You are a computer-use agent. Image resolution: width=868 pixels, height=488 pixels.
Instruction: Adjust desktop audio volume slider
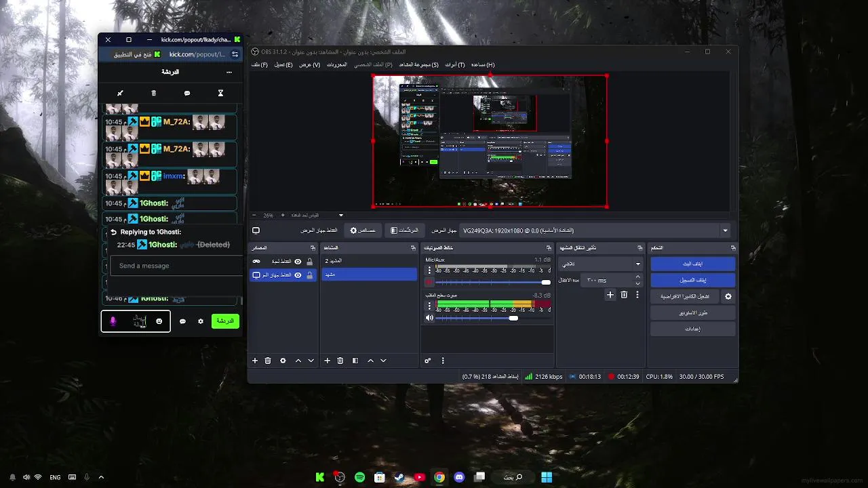click(493, 318)
